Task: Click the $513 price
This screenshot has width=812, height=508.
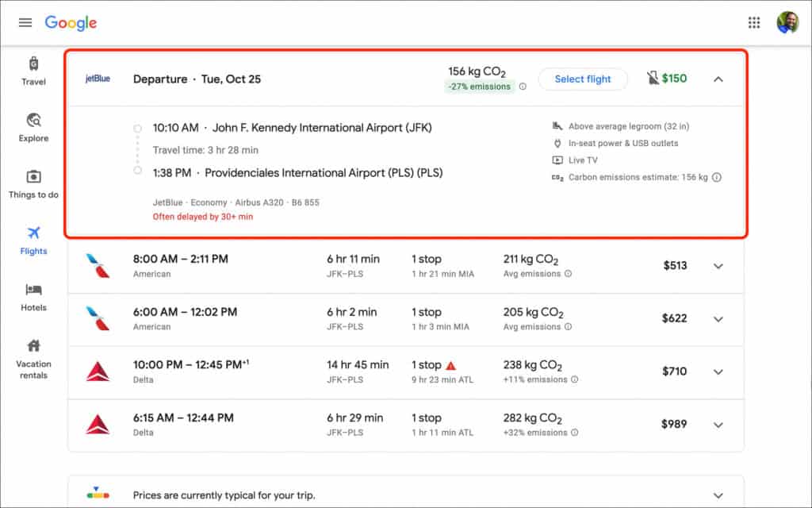Action: tap(675, 265)
